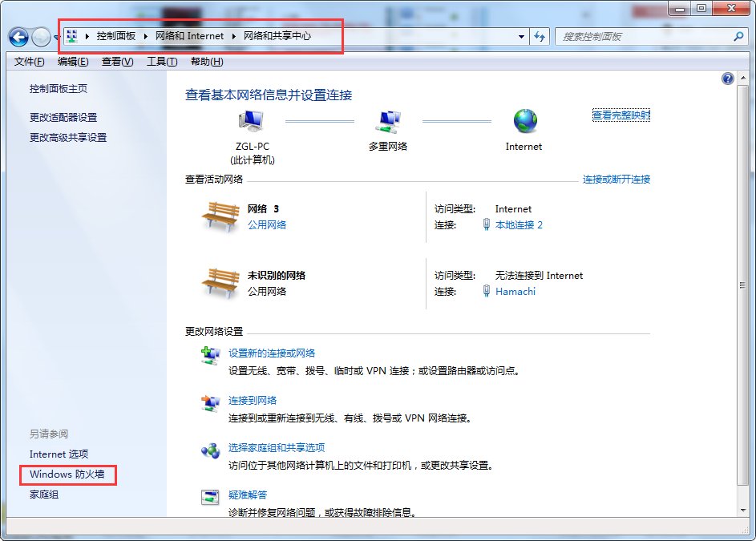Open the 查看 menu
756x541 pixels.
[116, 61]
